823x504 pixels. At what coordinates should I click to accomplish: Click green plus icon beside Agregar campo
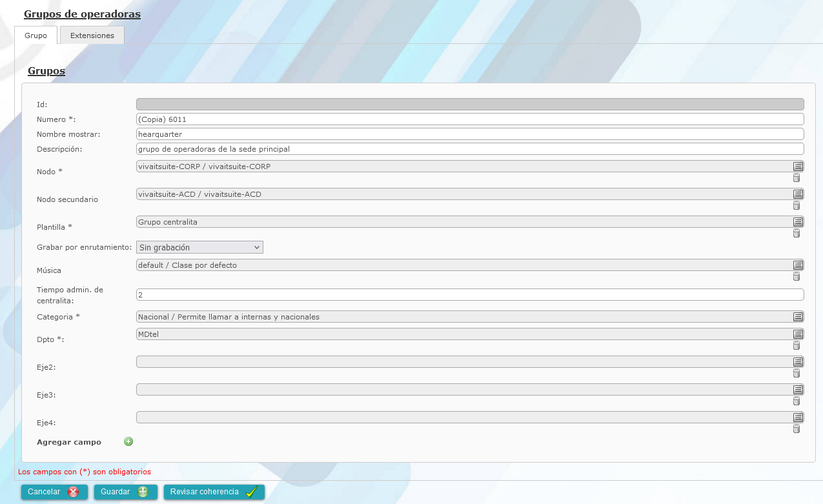pos(128,442)
